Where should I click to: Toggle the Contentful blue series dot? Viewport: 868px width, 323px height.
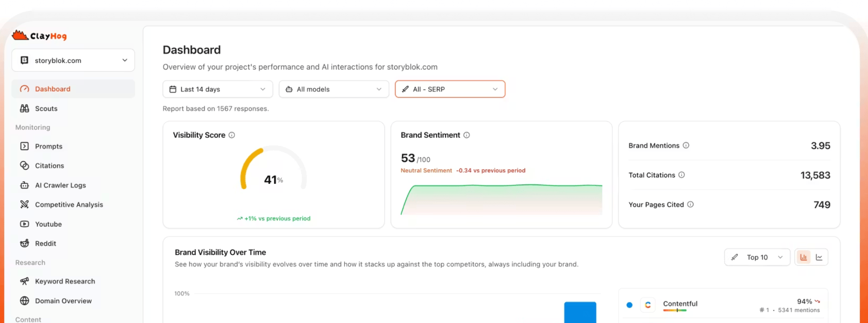[629, 305]
